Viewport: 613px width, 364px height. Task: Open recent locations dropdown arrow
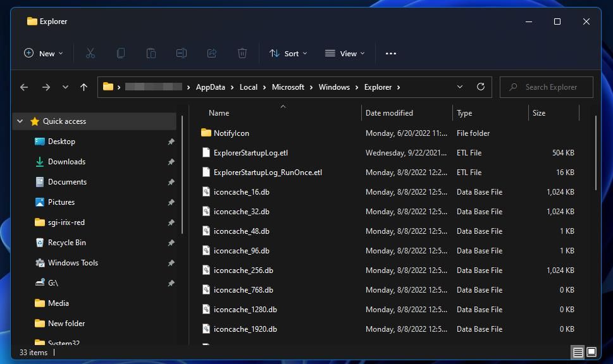pos(65,87)
